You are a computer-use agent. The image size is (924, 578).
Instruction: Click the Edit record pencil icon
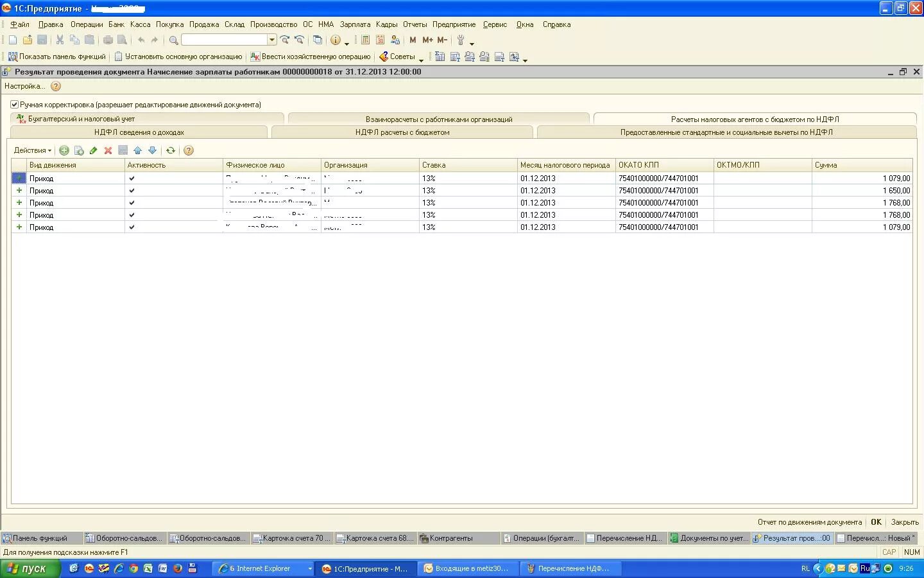(x=94, y=150)
